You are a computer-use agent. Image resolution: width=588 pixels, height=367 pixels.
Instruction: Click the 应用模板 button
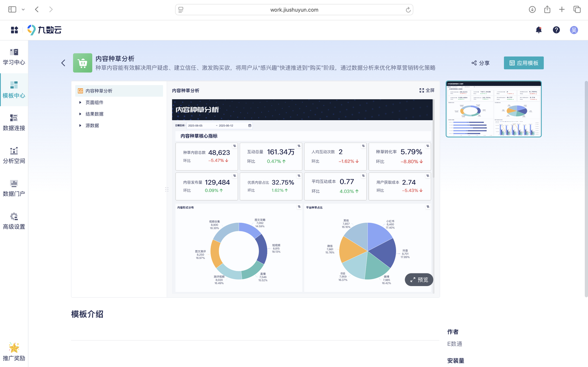[x=523, y=63]
